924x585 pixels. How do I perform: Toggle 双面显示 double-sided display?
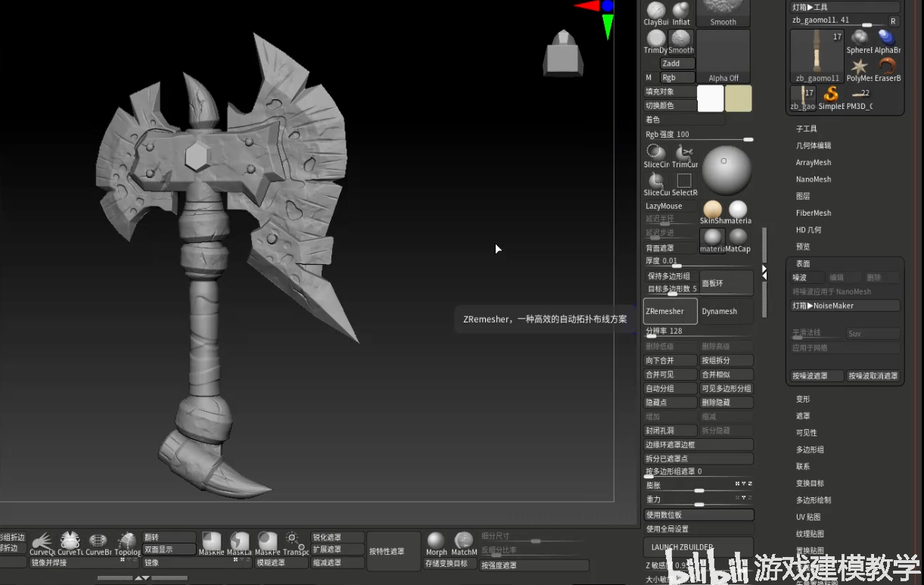(x=170, y=549)
